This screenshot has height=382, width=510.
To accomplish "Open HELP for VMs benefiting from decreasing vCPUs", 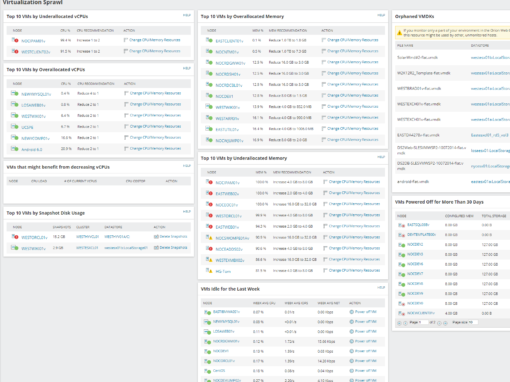I will click(187, 166).
